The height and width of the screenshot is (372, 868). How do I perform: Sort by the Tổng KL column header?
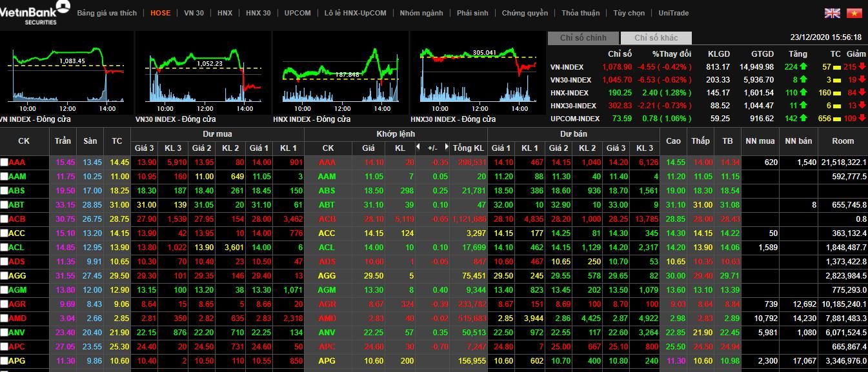pos(468,148)
